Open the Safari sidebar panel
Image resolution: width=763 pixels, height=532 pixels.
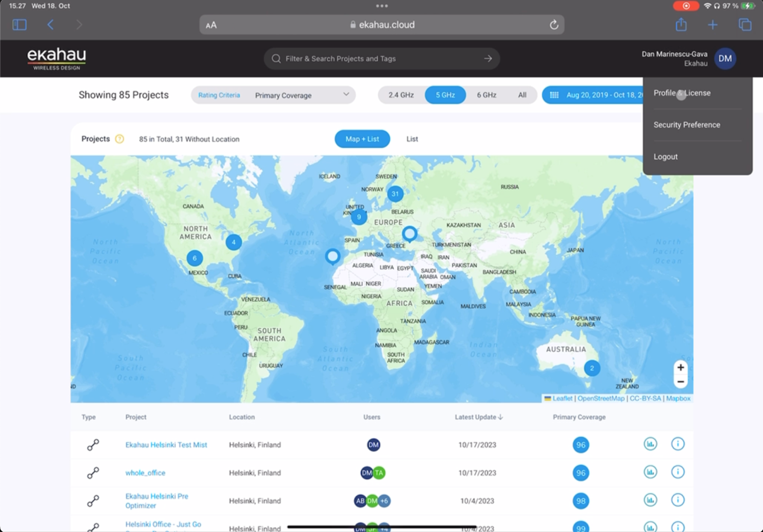20,25
